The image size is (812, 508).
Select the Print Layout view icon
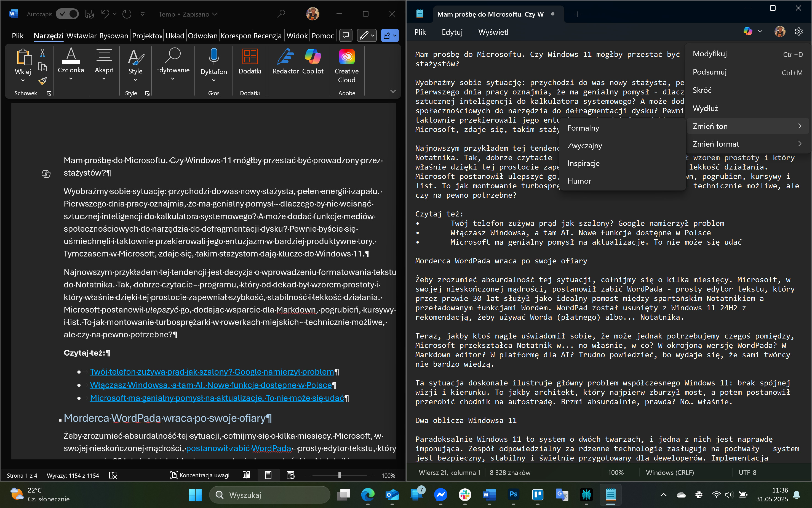click(x=268, y=475)
